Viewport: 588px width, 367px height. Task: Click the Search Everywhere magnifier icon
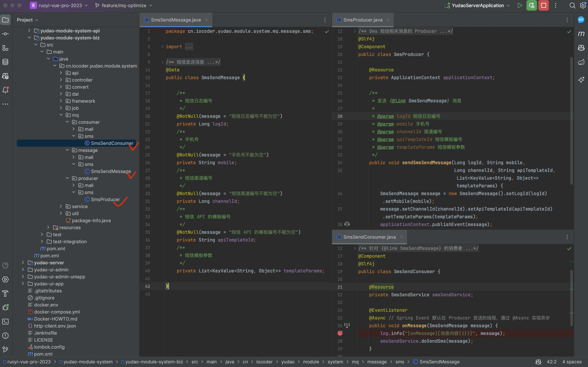point(572,6)
